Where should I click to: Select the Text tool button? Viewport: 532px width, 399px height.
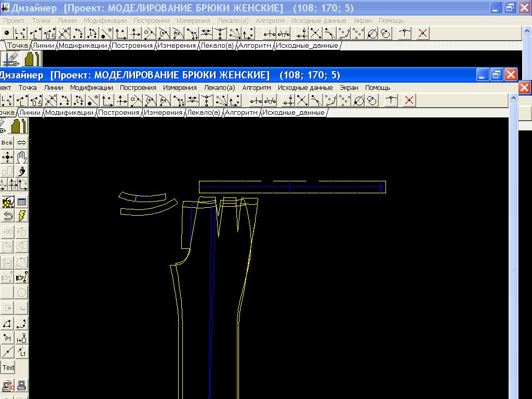point(8,367)
